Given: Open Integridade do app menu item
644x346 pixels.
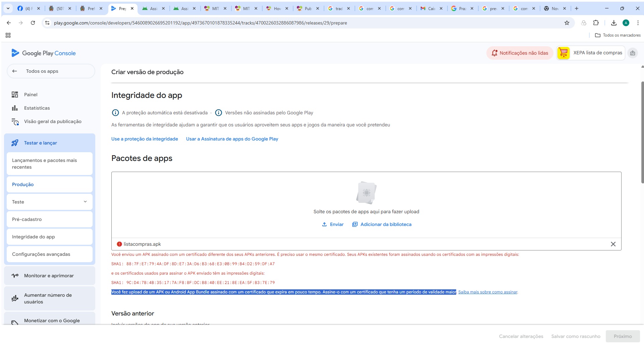Looking at the screenshot, I should point(34,237).
